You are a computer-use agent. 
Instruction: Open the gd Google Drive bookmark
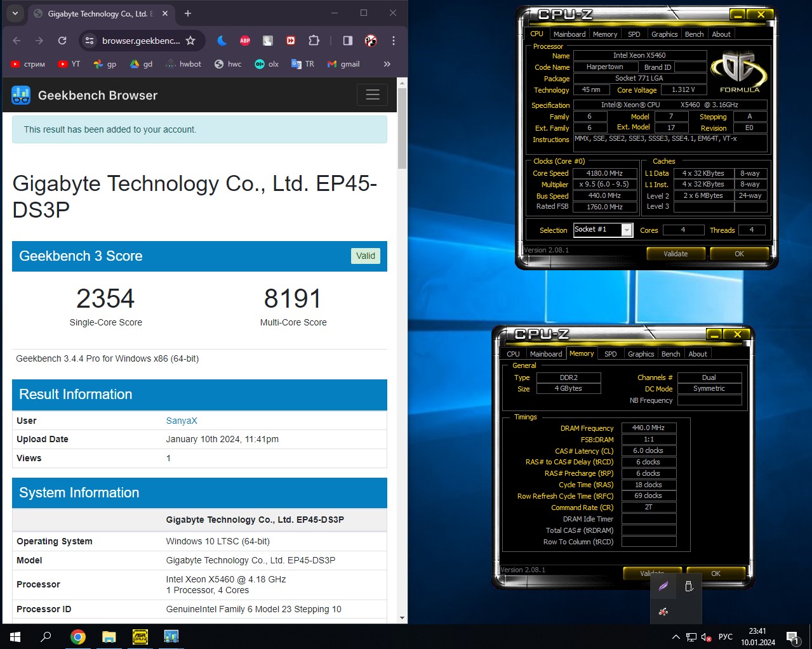pos(141,64)
